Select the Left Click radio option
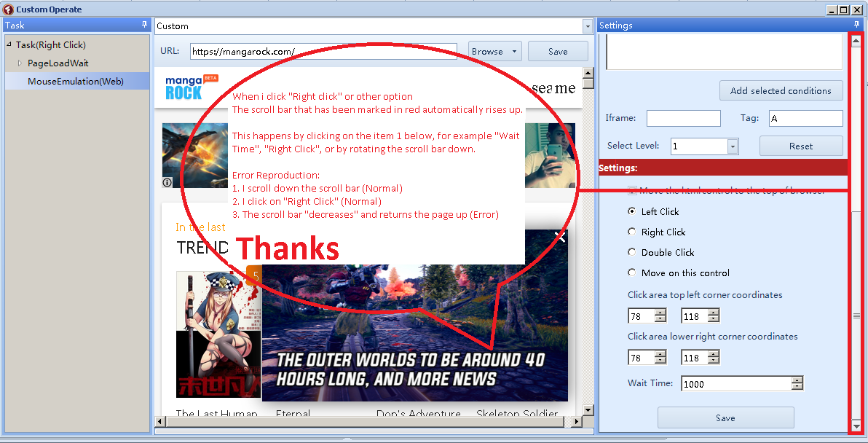This screenshot has height=443, width=868. pos(631,211)
